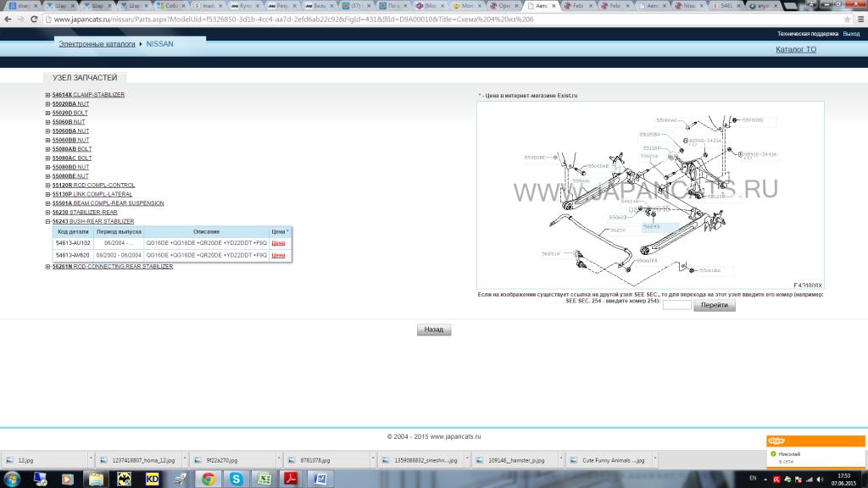Click the browser address bar
This screenshot has width=868, height=488.
click(442, 19)
